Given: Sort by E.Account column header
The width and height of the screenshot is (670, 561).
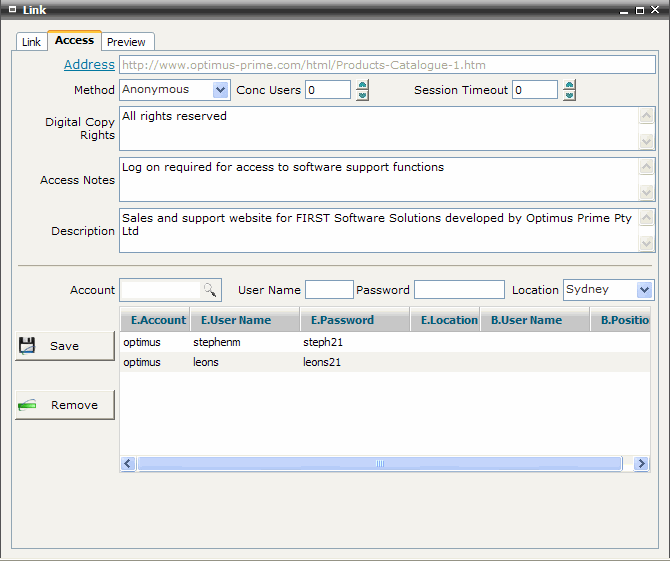Looking at the screenshot, I should 158,321.
